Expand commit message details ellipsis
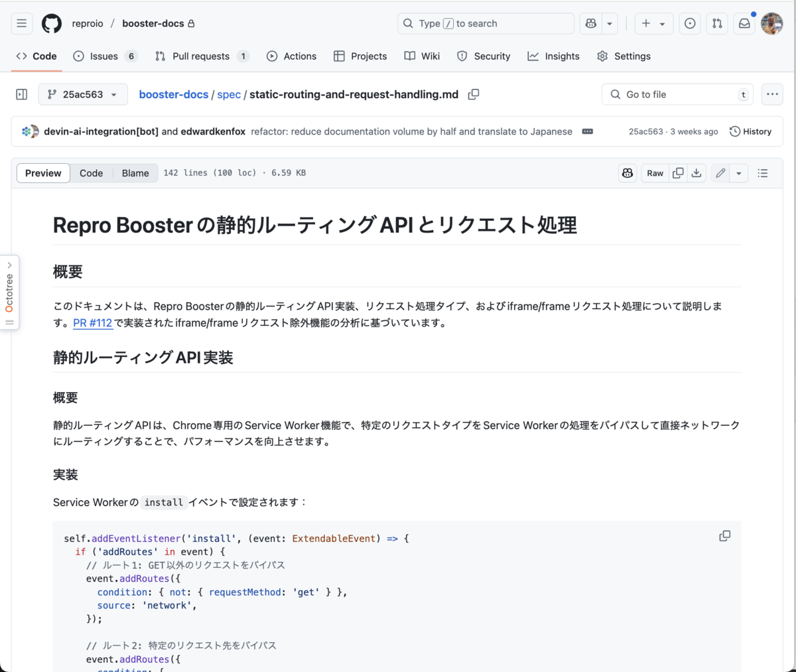 coord(588,131)
